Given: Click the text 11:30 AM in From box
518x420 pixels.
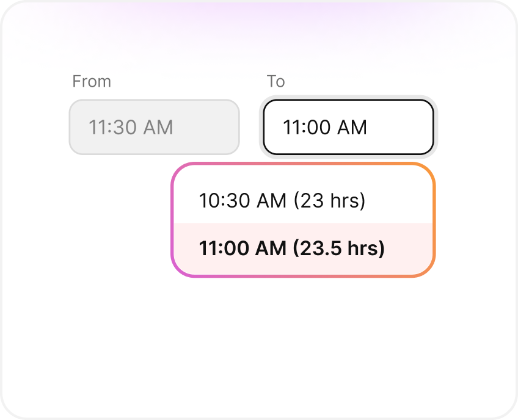Looking at the screenshot, I should click(131, 127).
